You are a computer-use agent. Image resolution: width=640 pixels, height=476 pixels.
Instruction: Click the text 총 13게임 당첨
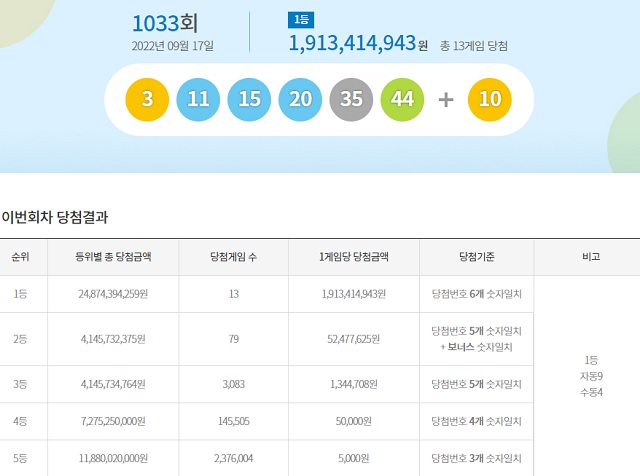point(473,46)
